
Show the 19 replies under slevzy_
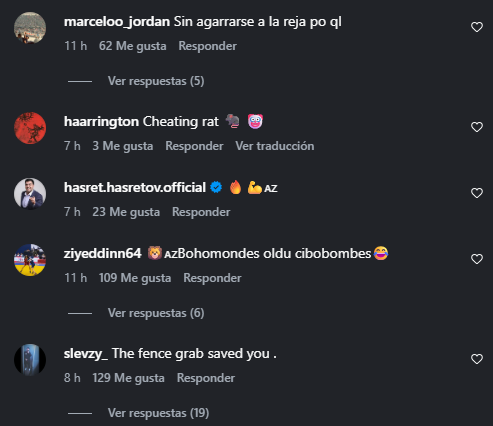pos(158,413)
